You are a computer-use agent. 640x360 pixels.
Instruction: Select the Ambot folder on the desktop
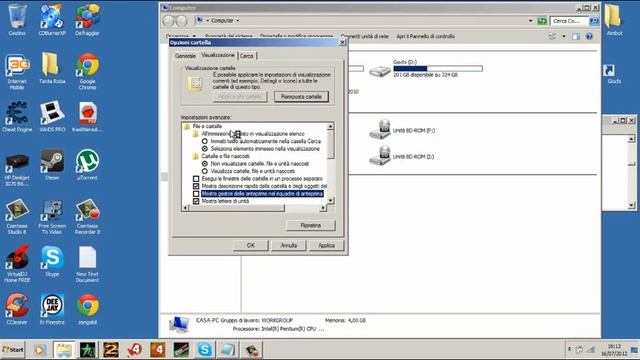click(614, 20)
